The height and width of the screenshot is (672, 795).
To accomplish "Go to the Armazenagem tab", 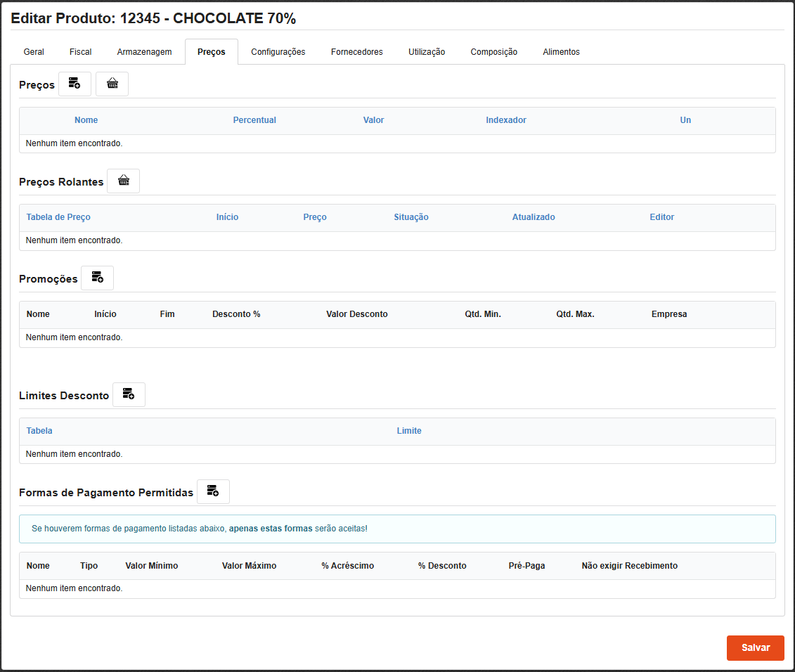I will click(144, 52).
